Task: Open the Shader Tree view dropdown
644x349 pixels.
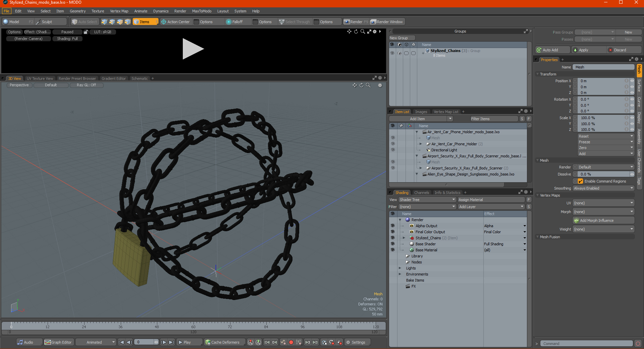Action: [427, 200]
